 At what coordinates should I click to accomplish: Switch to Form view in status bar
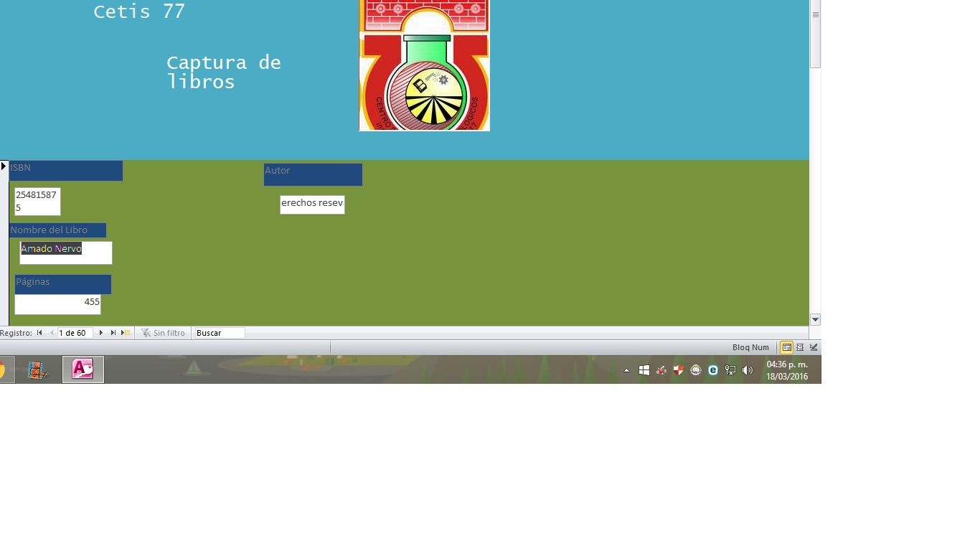coord(786,347)
